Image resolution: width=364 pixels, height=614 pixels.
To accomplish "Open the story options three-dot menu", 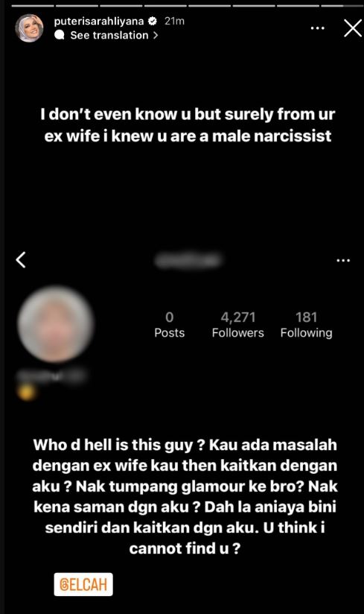I will point(317,28).
